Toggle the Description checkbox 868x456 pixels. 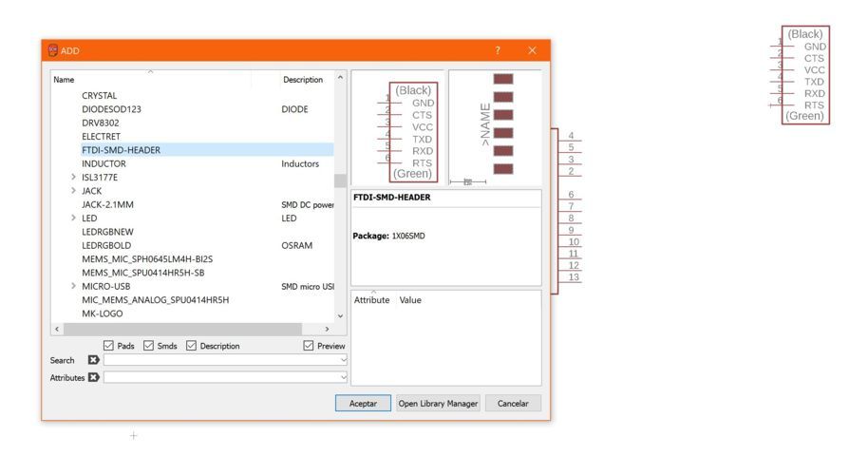click(x=191, y=346)
